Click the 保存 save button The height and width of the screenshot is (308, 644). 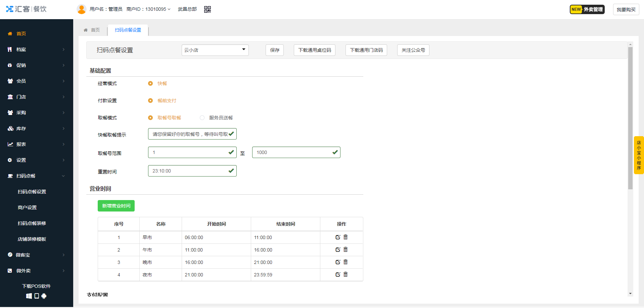point(274,50)
